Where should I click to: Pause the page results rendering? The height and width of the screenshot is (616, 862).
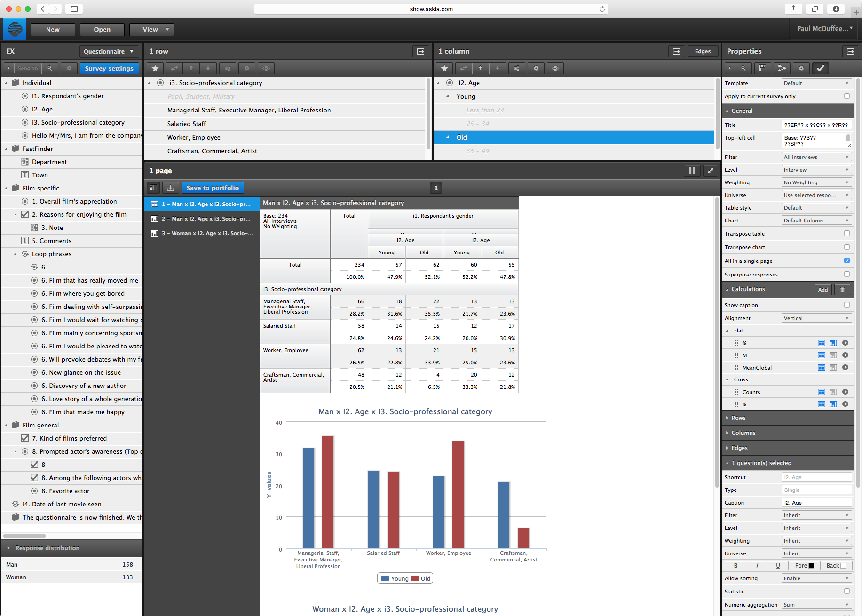[692, 171]
